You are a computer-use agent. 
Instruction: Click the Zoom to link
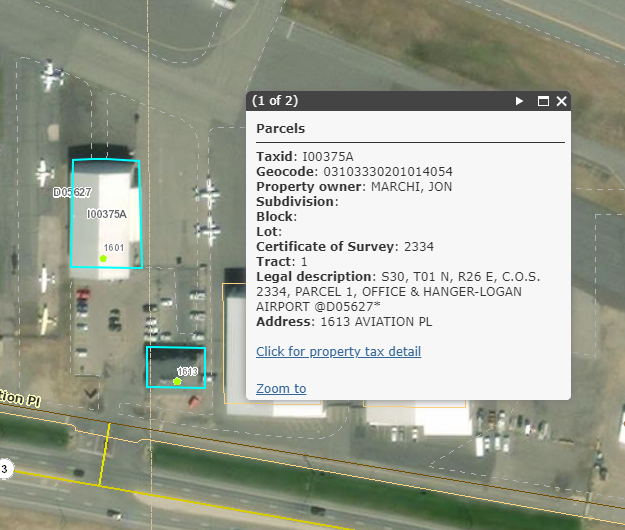pos(281,388)
